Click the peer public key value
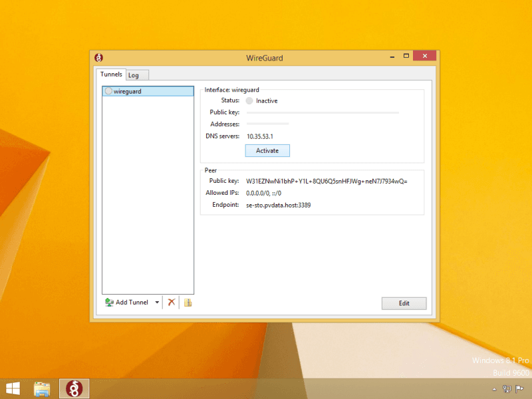Viewport: 532px width, 399px height. click(x=327, y=181)
